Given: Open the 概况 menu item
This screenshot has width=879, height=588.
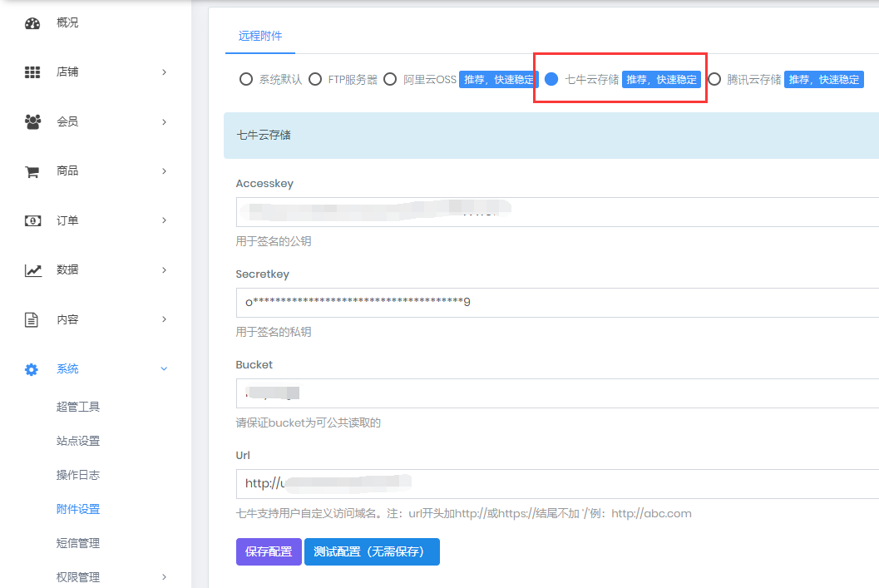Looking at the screenshot, I should tap(67, 22).
